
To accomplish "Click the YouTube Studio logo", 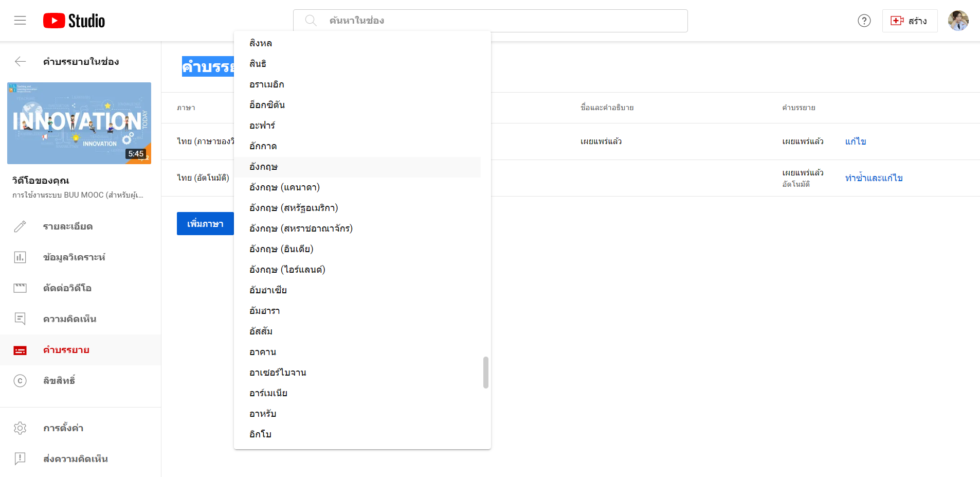I will click(74, 21).
